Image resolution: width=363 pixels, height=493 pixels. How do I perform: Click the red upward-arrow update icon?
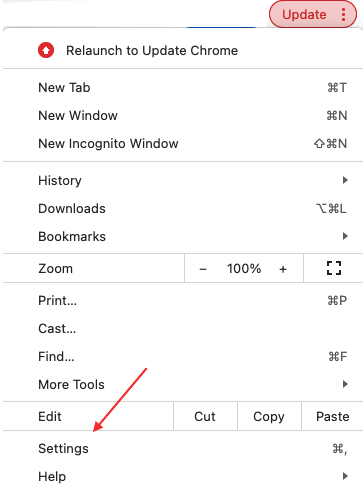(46, 50)
